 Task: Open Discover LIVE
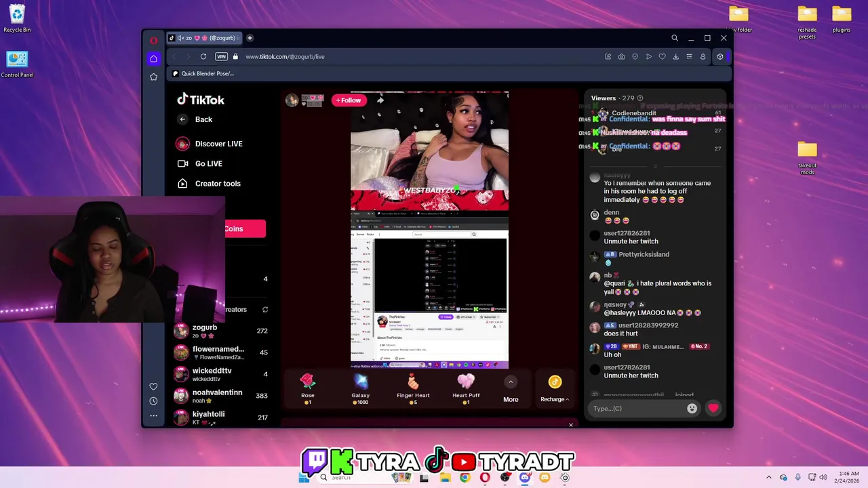coord(210,144)
